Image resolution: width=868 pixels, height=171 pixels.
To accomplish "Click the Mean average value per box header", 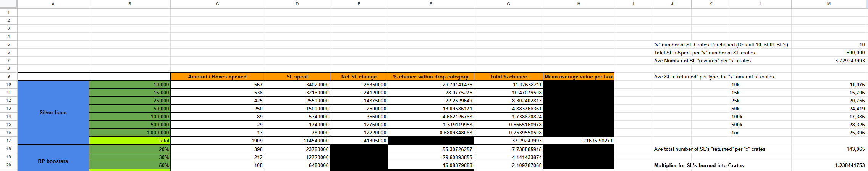I will coord(579,77).
